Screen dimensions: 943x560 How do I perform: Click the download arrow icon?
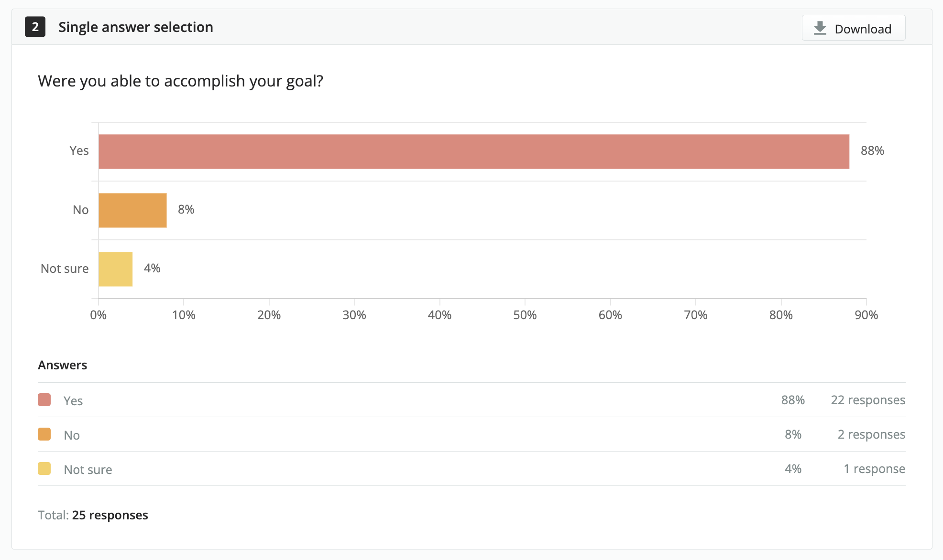point(820,28)
